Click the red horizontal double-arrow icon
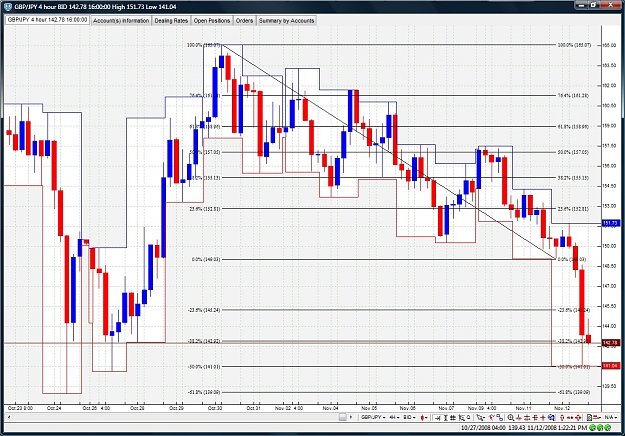Screen dimensions: 625x436 [x=570, y=418]
